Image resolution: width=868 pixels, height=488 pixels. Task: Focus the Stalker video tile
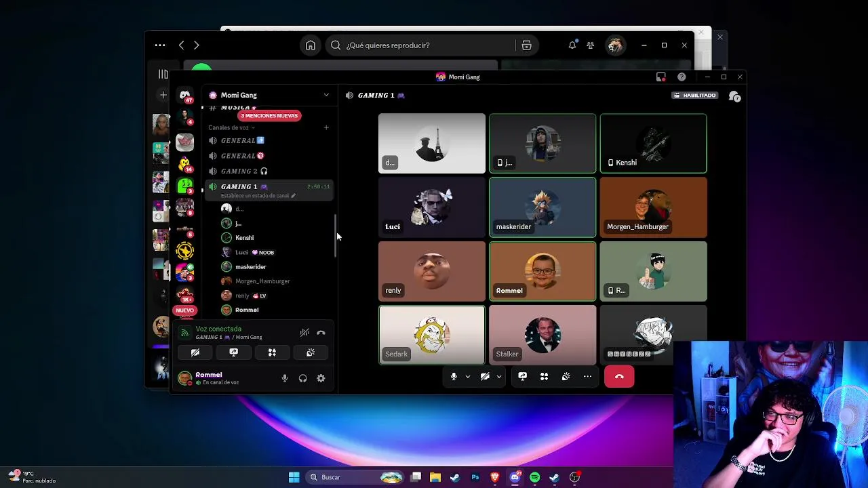(x=542, y=335)
